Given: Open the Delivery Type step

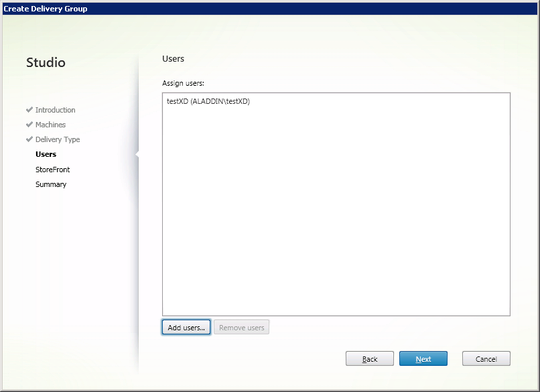Looking at the screenshot, I should (x=58, y=139).
